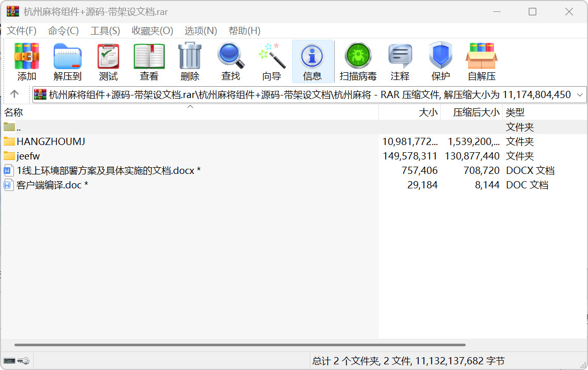Click packed size 8,144
588x370 pixels.
(x=487, y=185)
